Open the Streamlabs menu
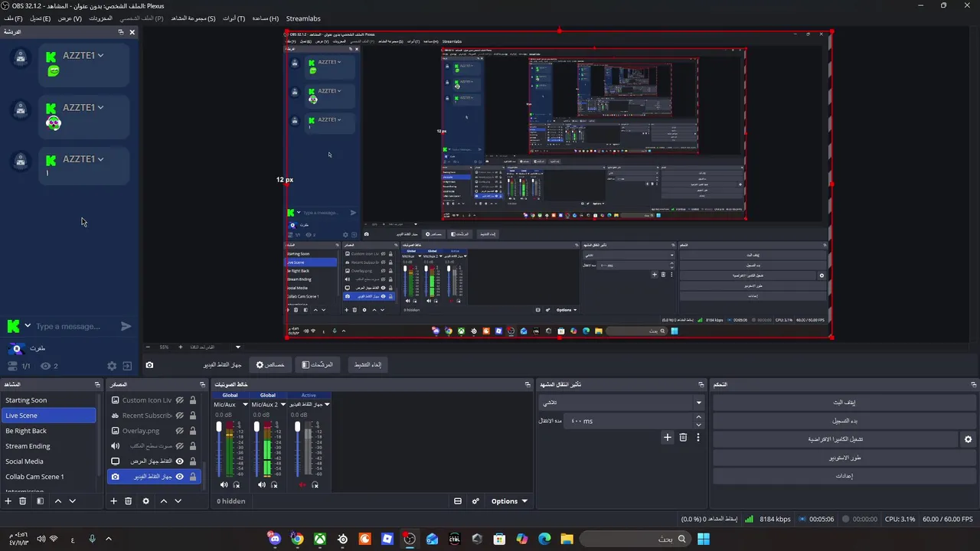This screenshot has height=551, width=980. click(303, 18)
